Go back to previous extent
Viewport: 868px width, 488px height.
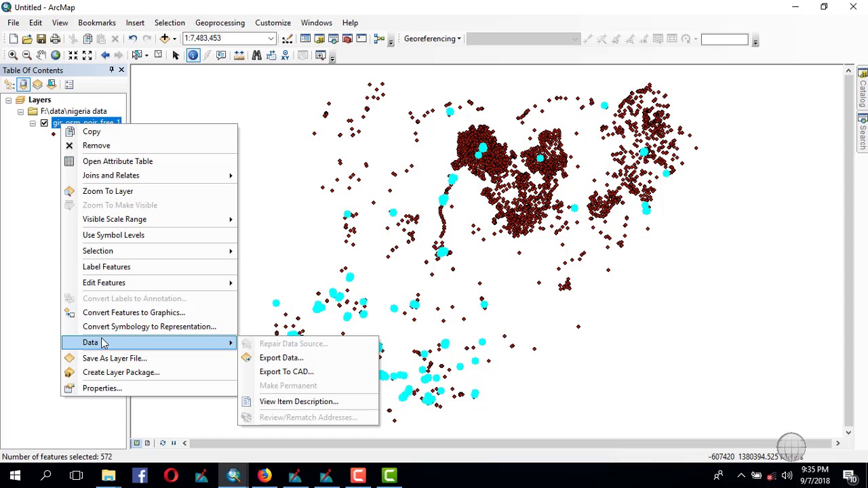point(105,55)
